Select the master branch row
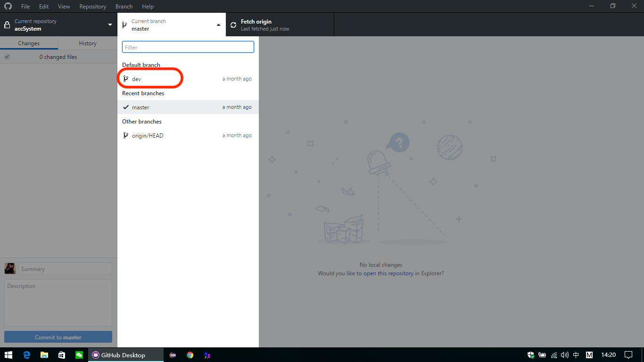This screenshot has height=362, width=644. tap(188, 107)
